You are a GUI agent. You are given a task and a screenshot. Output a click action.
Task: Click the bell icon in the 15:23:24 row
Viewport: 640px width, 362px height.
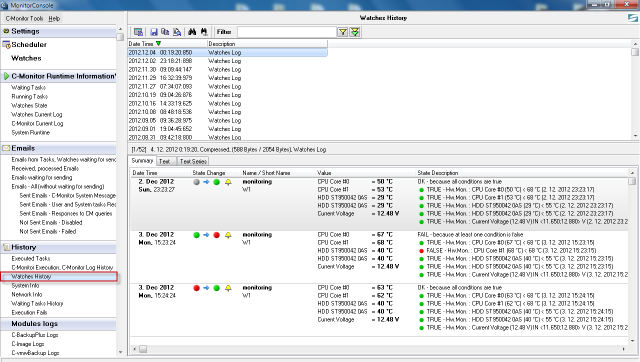[x=228, y=235]
